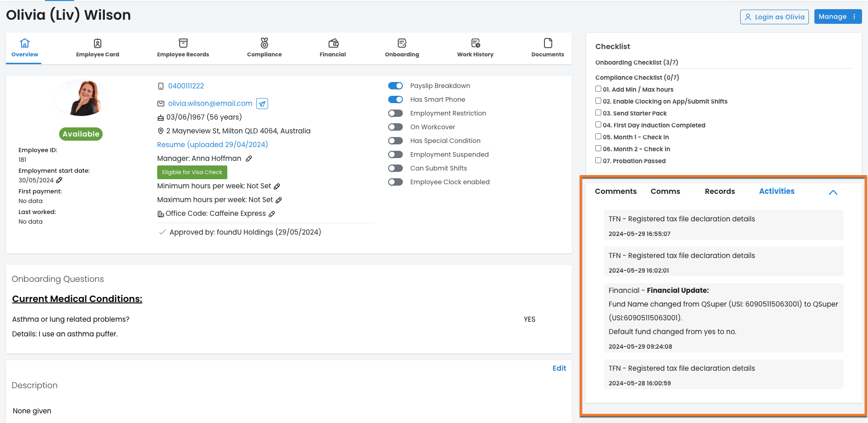Image resolution: width=868 pixels, height=423 pixels.
Task: Enable the Can Submit Shifts toggle
Action: pyautogui.click(x=395, y=168)
